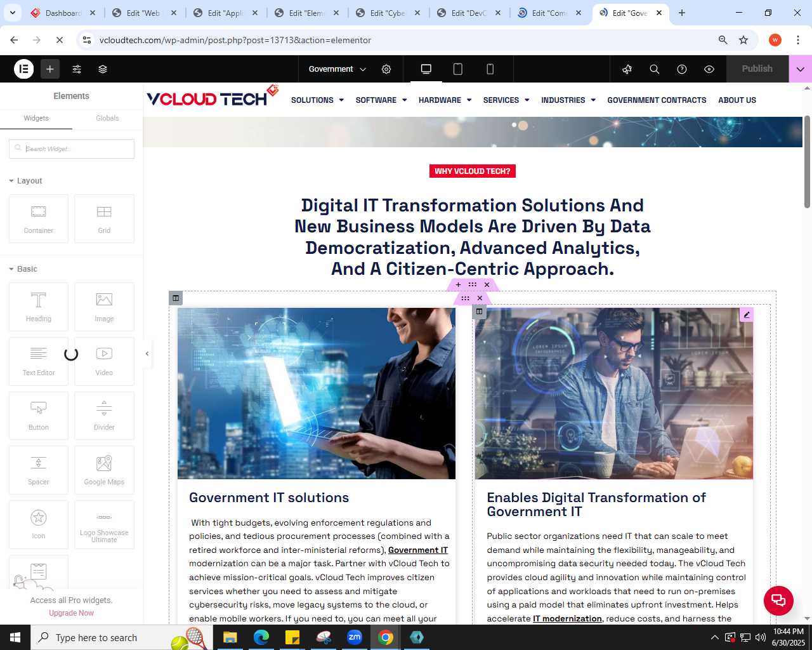Open the Government page document dropdown
The width and height of the screenshot is (812, 650).
click(x=337, y=69)
